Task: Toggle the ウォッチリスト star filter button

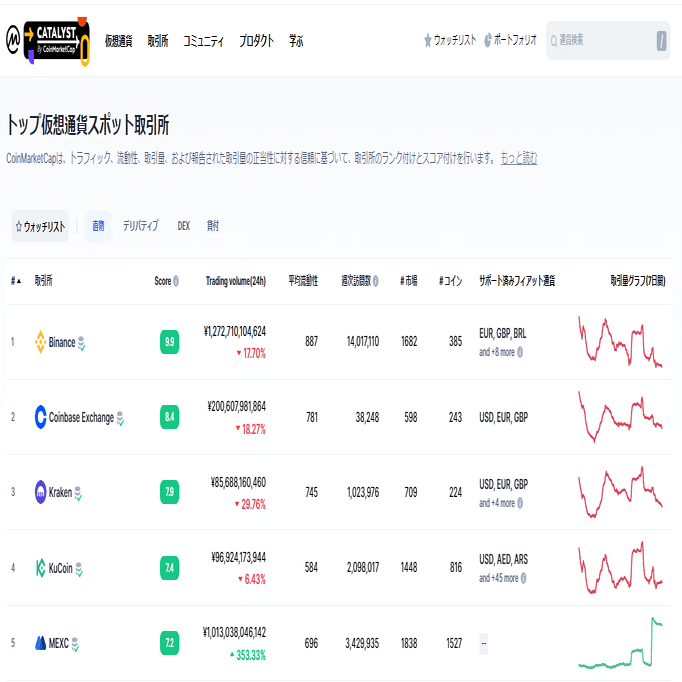Action: click(40, 226)
